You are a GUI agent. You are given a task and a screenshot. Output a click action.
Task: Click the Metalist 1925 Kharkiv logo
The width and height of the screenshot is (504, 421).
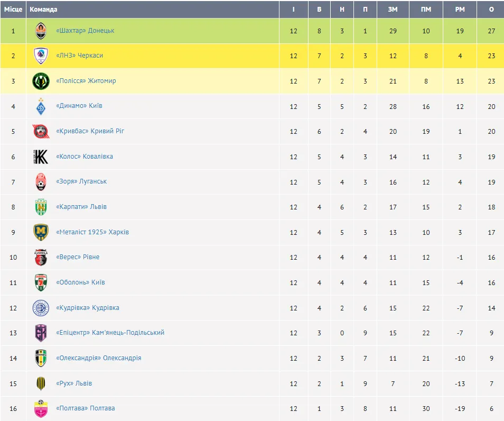41,232
